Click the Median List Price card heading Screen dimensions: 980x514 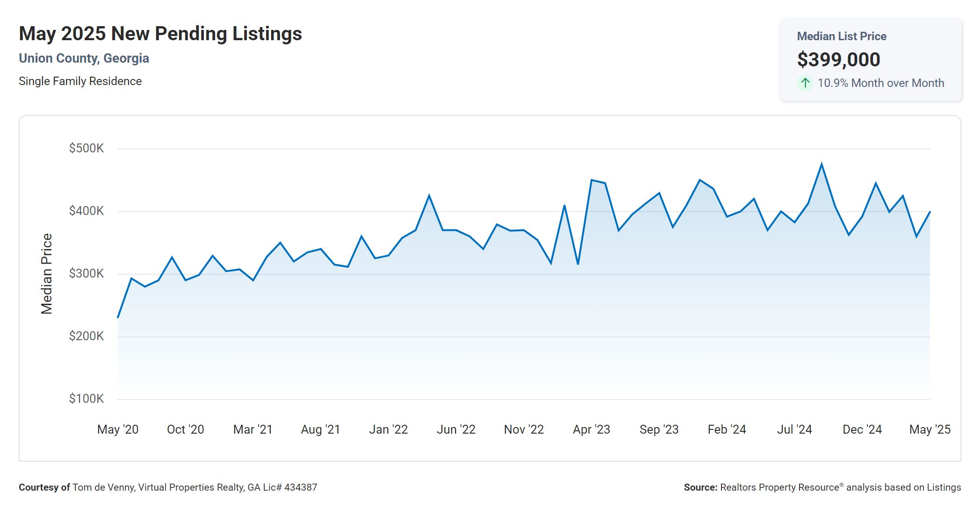(841, 36)
